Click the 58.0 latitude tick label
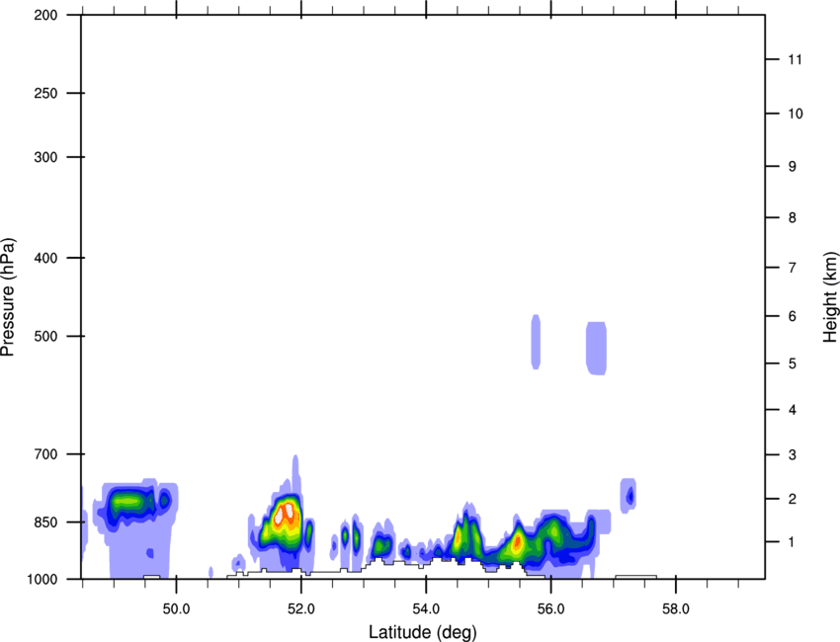840x642 pixels. click(x=676, y=609)
